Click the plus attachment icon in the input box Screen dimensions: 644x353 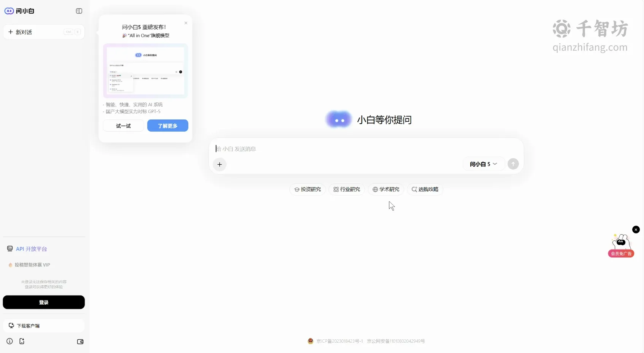220,164
